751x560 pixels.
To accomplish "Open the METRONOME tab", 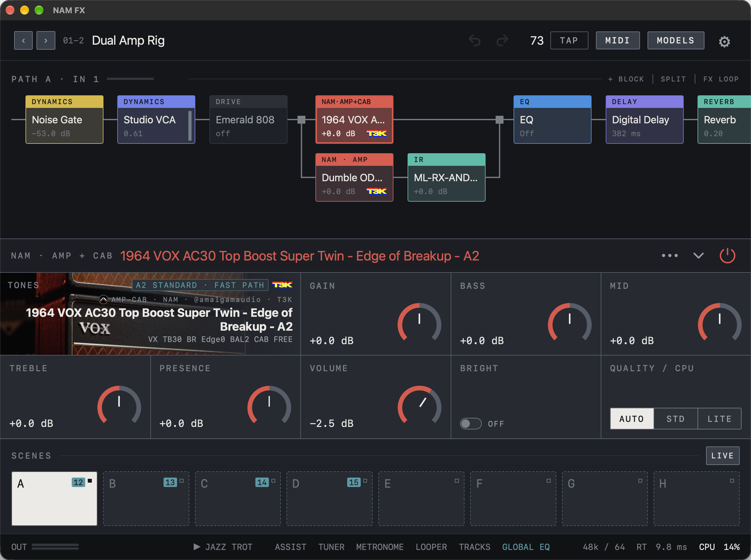I will (x=380, y=547).
